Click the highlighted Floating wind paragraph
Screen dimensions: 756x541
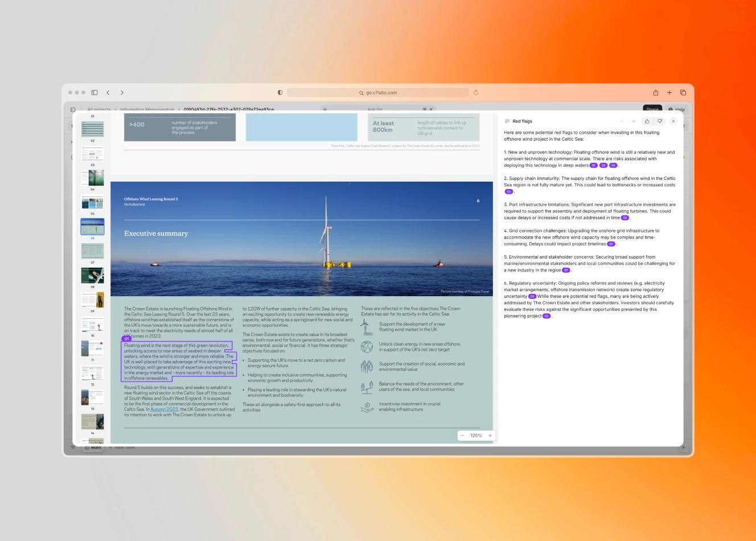(178, 362)
